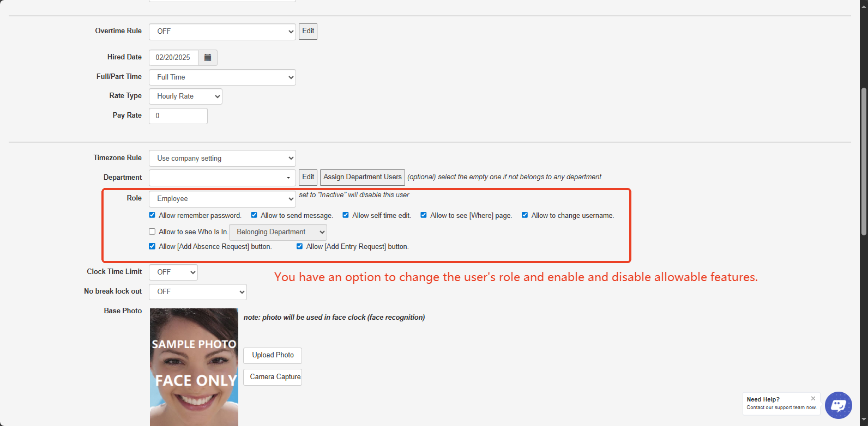This screenshot has height=426, width=868.
Task: Enable Allow to see Who Is In
Action: 152,232
